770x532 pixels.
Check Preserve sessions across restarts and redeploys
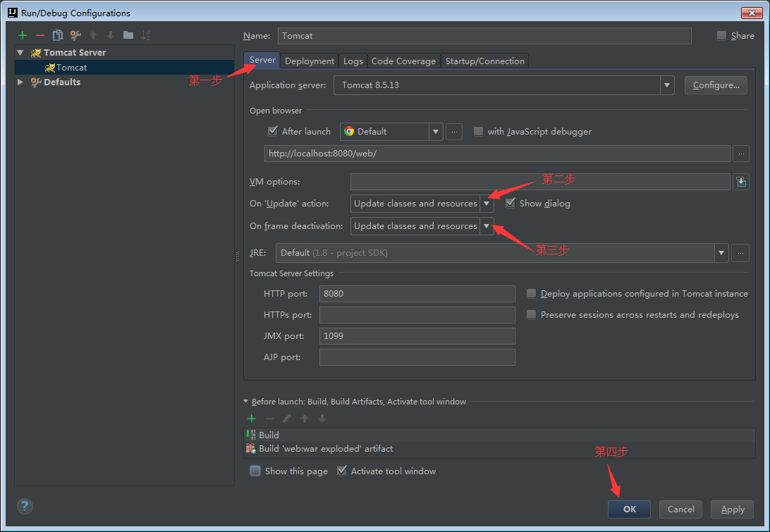pos(531,314)
